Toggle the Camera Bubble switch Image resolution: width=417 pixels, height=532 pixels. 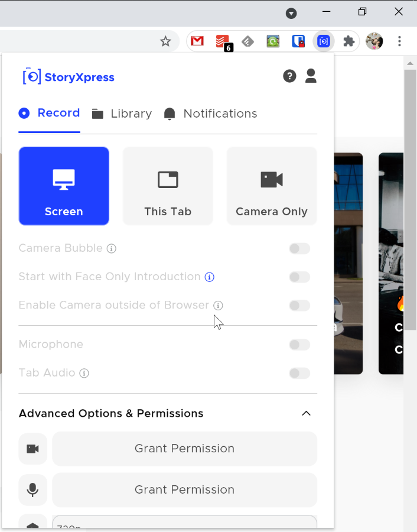coord(299,248)
